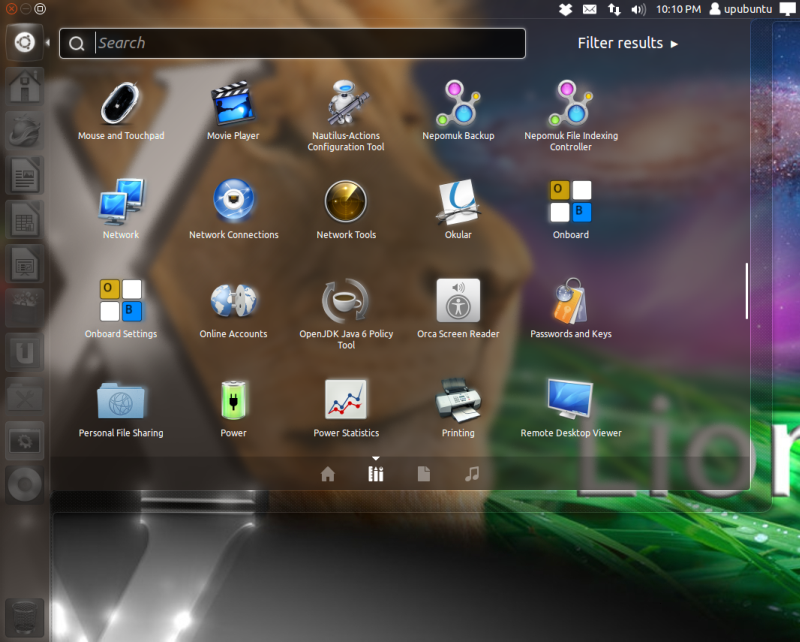Screen dimensions: 800x642
Task: Open Network Connections
Action: [x=234, y=209]
